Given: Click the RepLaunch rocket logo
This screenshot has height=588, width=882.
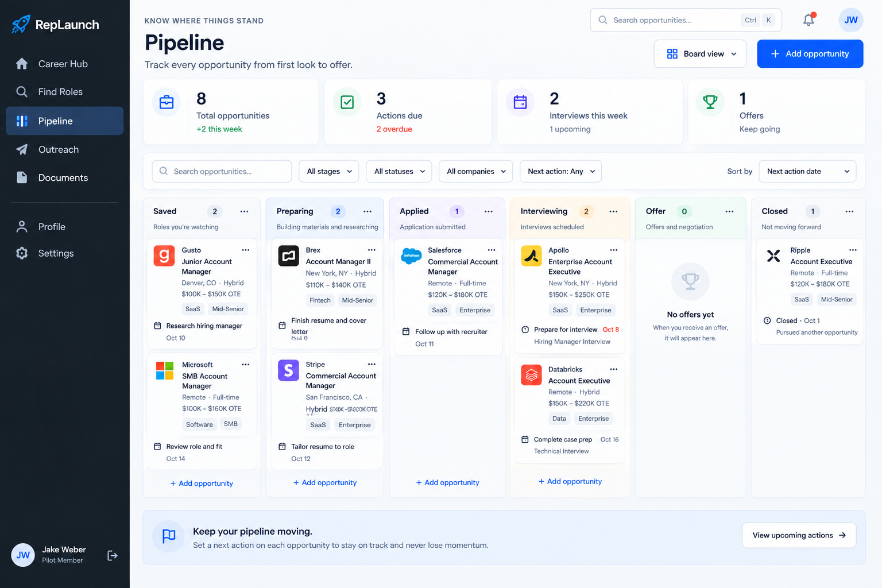Looking at the screenshot, I should point(21,24).
